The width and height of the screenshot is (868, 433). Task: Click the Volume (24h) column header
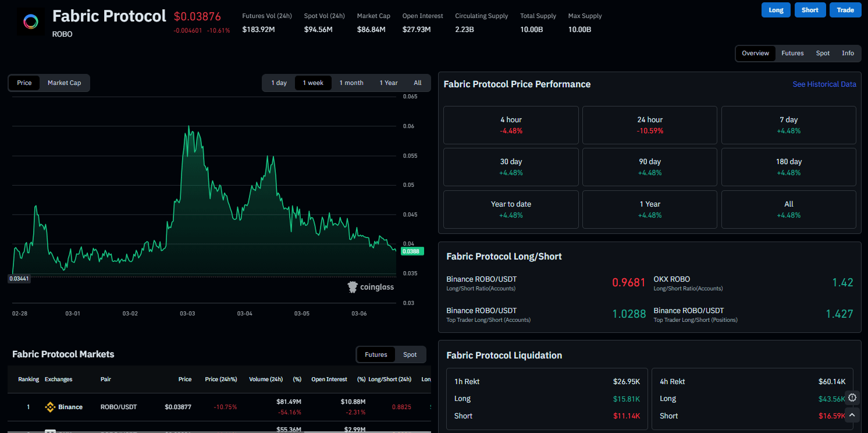pyautogui.click(x=266, y=379)
